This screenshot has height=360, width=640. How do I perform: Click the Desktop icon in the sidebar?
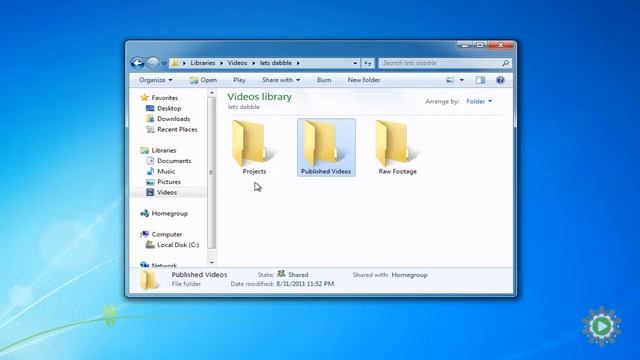click(150, 108)
